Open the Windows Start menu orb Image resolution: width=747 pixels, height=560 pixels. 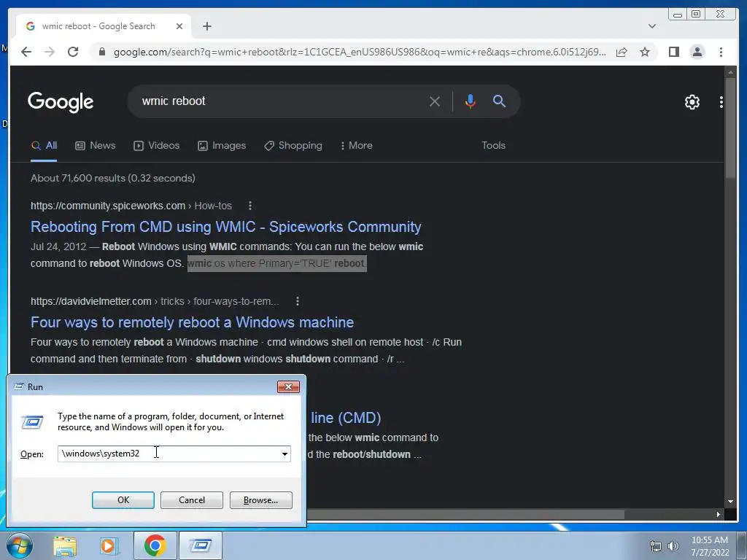[x=20, y=545]
